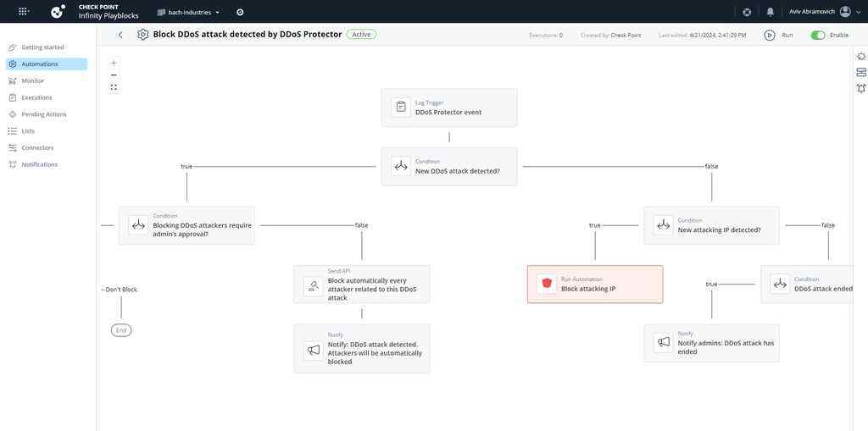This screenshot has width=868, height=431.
Task: Select the Block attacking IP node
Action: [595, 284]
